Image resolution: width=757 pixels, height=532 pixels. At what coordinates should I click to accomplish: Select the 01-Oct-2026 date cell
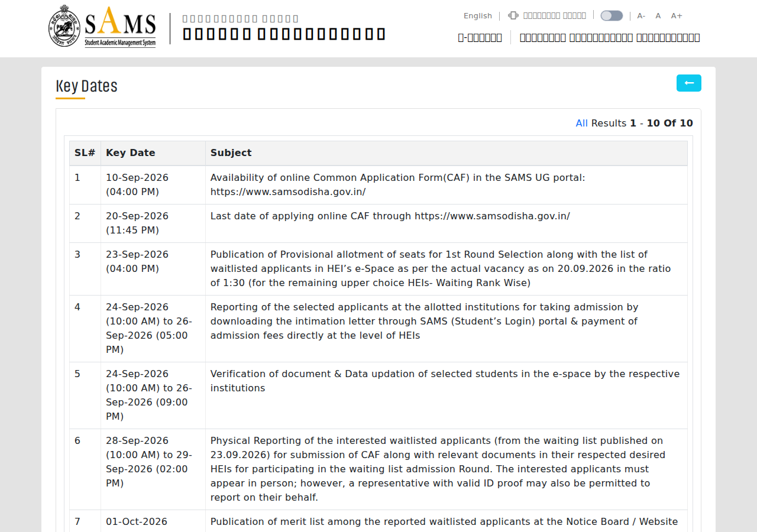click(x=153, y=521)
